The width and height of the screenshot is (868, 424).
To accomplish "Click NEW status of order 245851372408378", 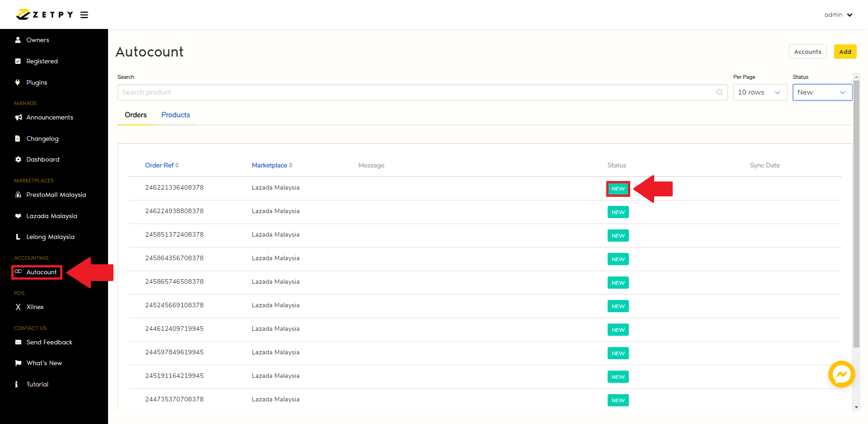I will [618, 236].
